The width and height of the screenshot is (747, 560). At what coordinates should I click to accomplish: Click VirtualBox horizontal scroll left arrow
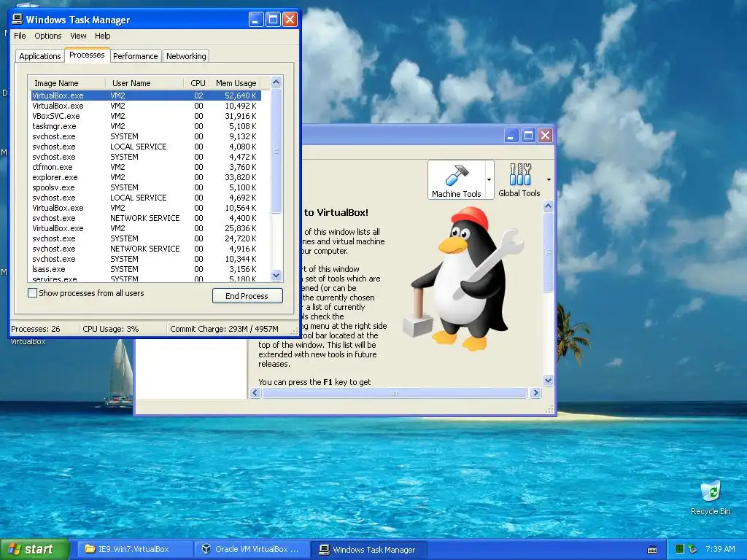[x=255, y=393]
